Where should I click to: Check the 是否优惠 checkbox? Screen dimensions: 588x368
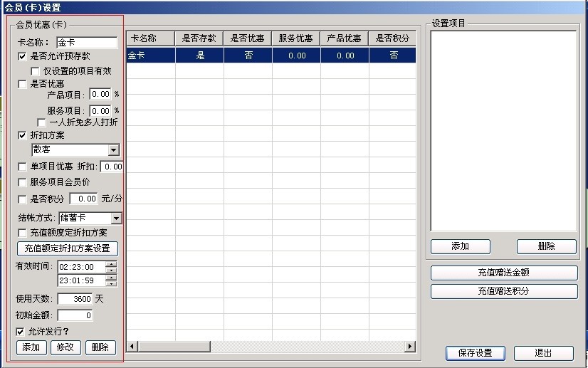[22, 84]
